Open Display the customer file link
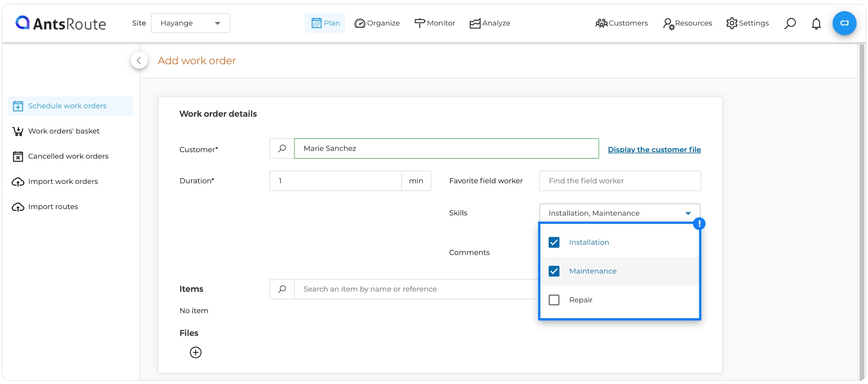The image size is (868, 384). tap(654, 149)
